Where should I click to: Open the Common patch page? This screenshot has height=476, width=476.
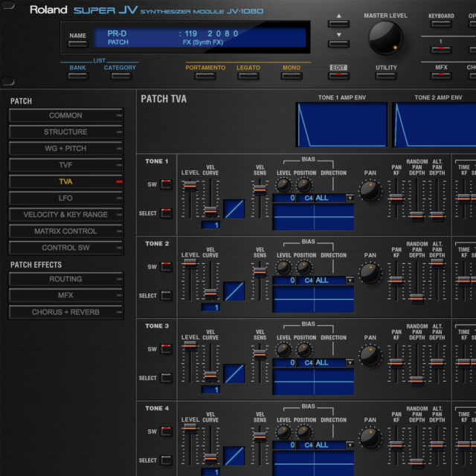[66, 115]
